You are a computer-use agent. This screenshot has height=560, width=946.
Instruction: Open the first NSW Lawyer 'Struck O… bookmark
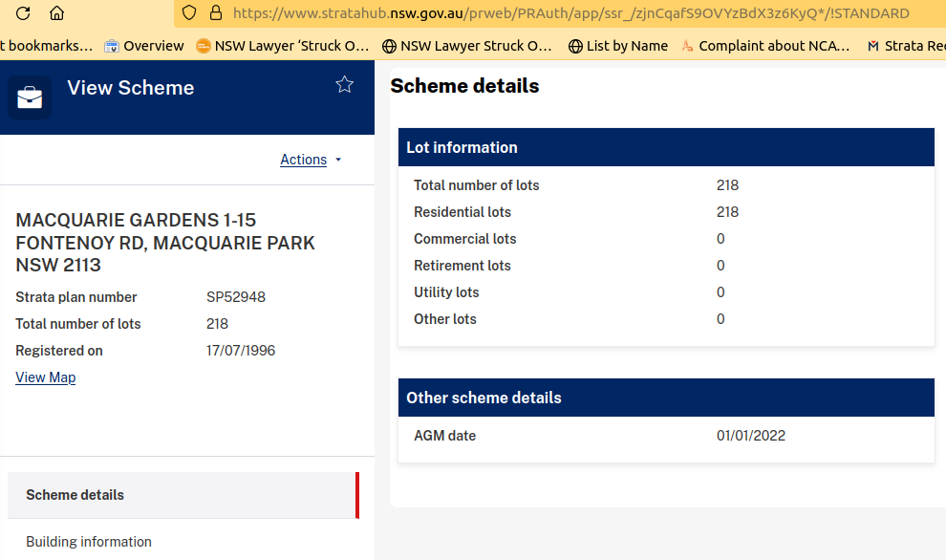tap(282, 46)
